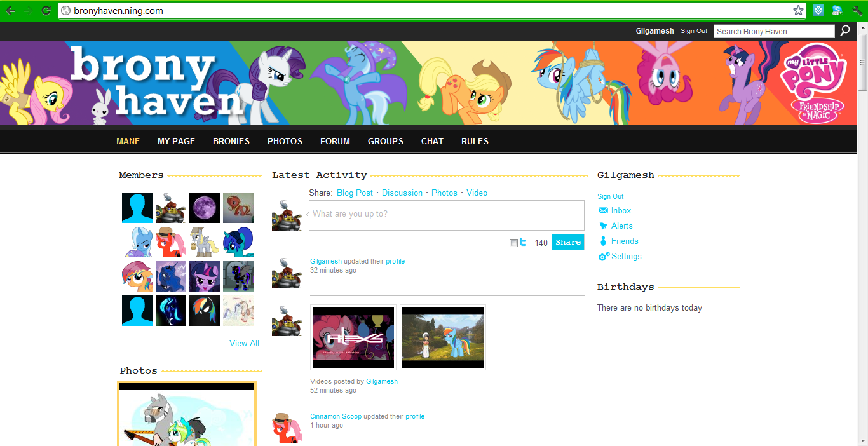Click the Search Brony Haven box
This screenshot has height=446, width=868.
774,31
